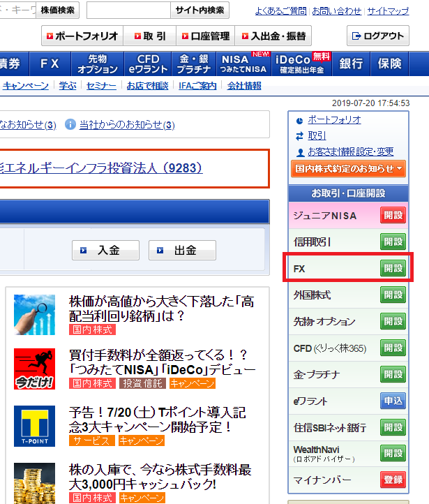Open the IFAご案内 sub-navigation link
Viewport: 429px width, 504px height.
pos(197,86)
